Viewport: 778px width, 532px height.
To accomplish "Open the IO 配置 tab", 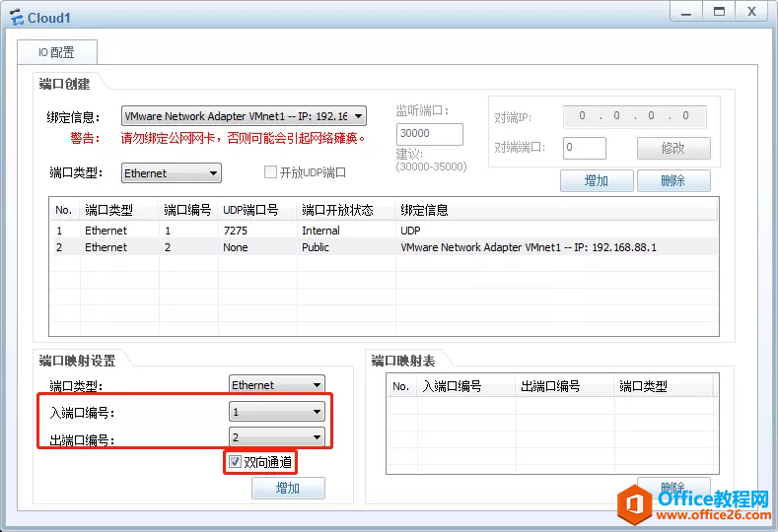I will (57, 52).
